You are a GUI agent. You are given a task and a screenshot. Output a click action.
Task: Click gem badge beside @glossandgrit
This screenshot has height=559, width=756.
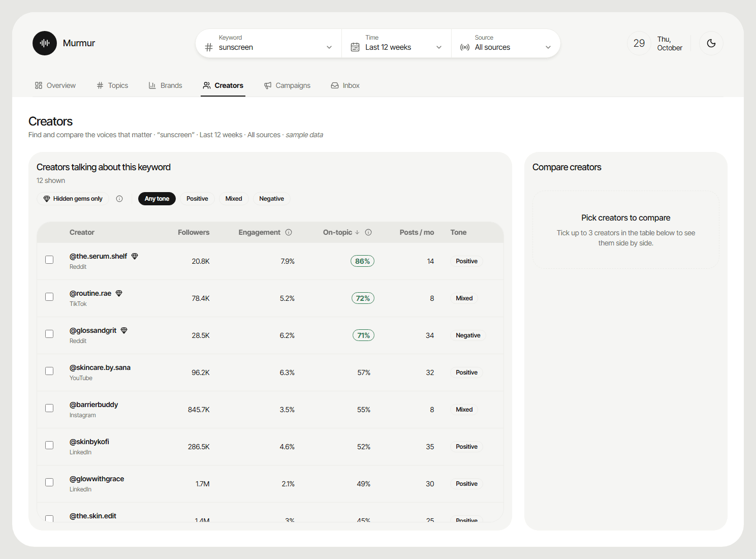(x=124, y=330)
